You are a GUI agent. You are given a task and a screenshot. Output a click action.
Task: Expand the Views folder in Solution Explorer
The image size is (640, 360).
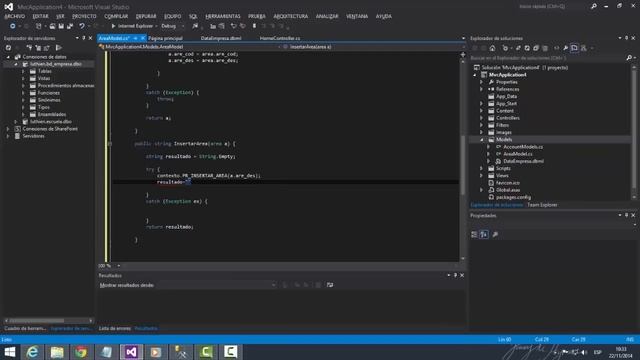point(482,176)
